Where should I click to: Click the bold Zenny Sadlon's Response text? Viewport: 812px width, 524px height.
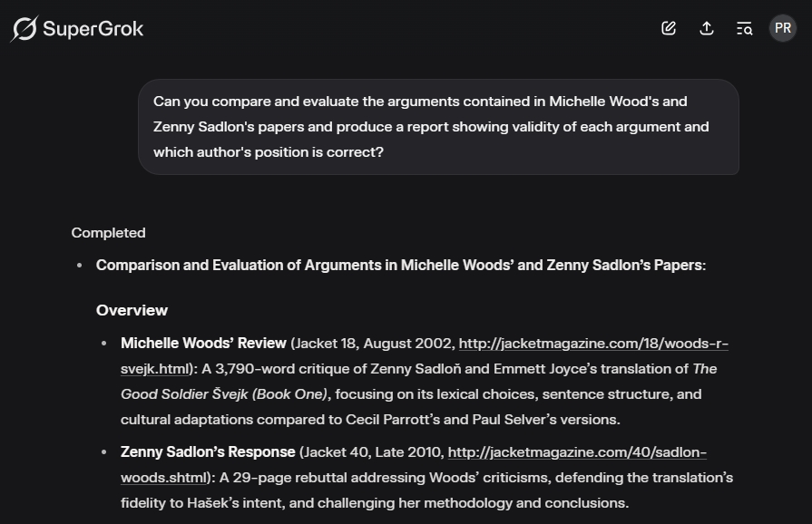point(208,452)
